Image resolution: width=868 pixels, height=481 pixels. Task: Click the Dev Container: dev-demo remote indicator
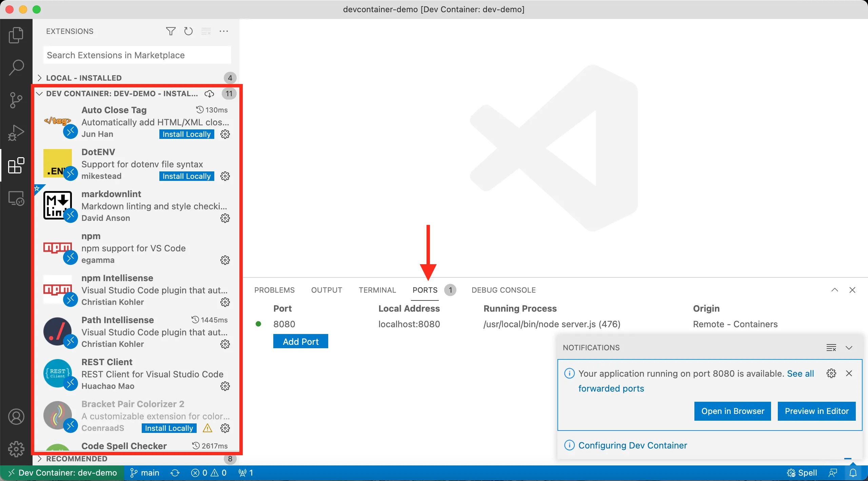click(x=62, y=473)
